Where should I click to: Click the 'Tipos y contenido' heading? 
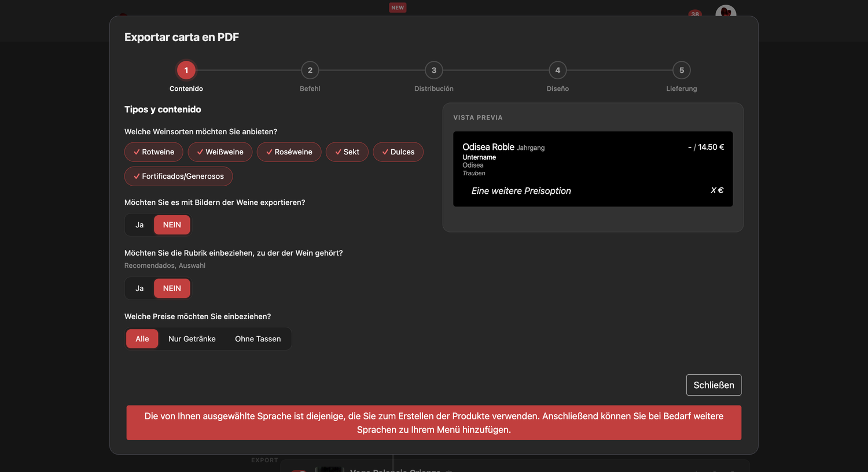[163, 109]
